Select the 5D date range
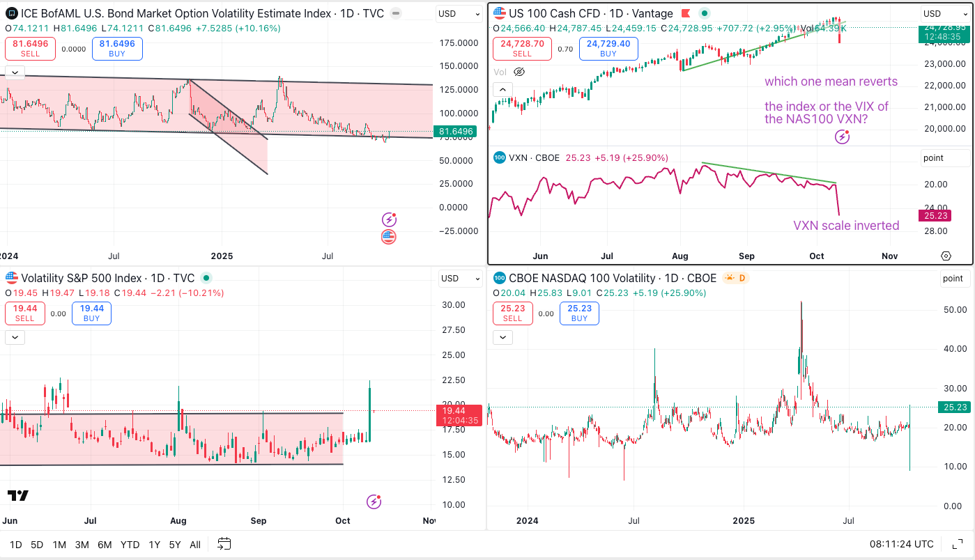The image size is (975, 560). pos(37,545)
